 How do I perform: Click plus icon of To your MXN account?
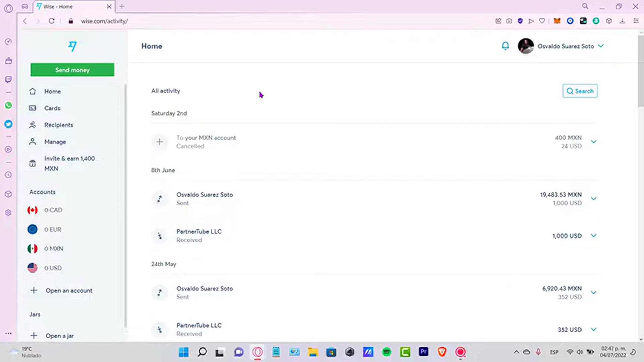(x=160, y=142)
